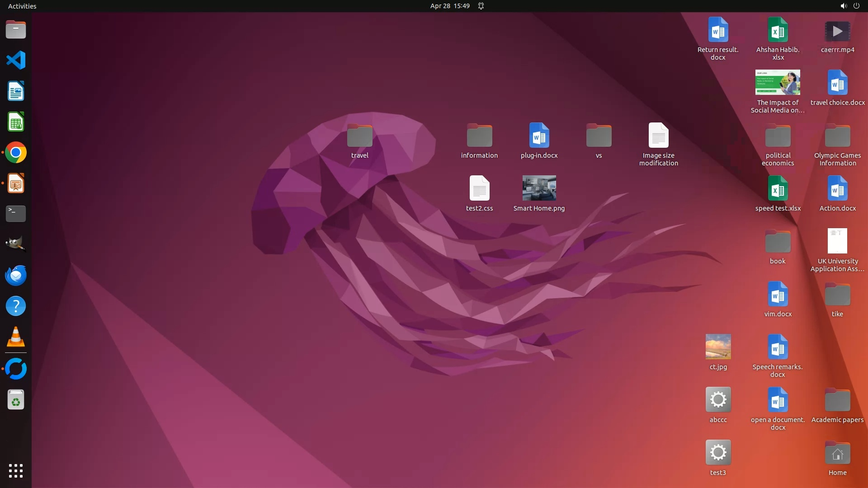Click the volume icon in top bar
Image resolution: width=868 pixels, height=488 pixels.
point(843,6)
